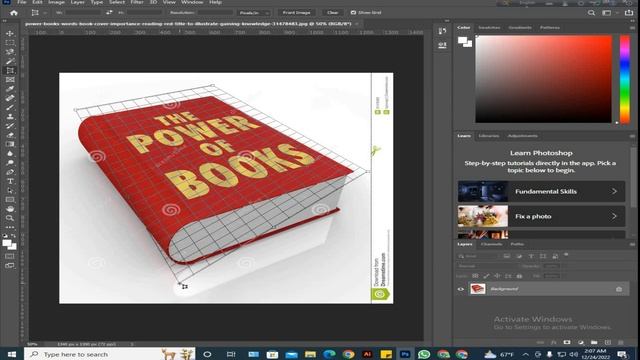The image size is (640, 360).
Task: Select the History Brush tool
Action: click(10, 126)
